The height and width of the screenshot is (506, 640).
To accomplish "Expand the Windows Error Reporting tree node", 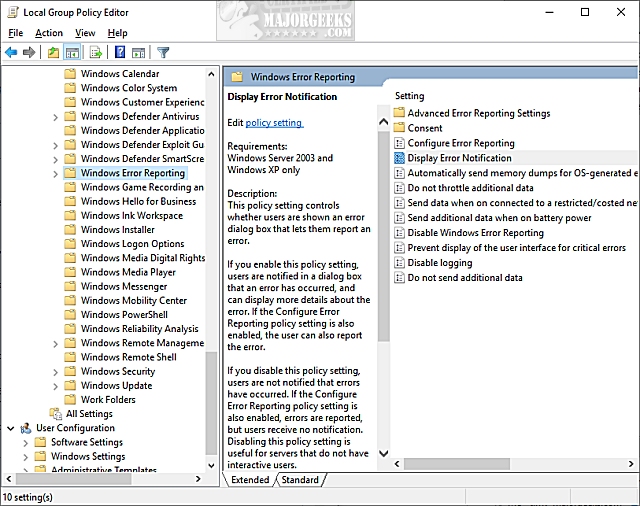I will [x=55, y=173].
